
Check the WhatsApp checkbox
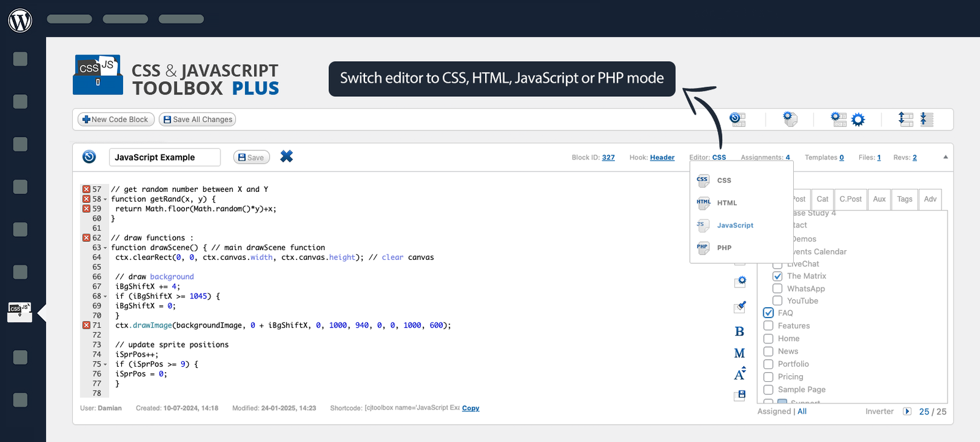(x=777, y=288)
